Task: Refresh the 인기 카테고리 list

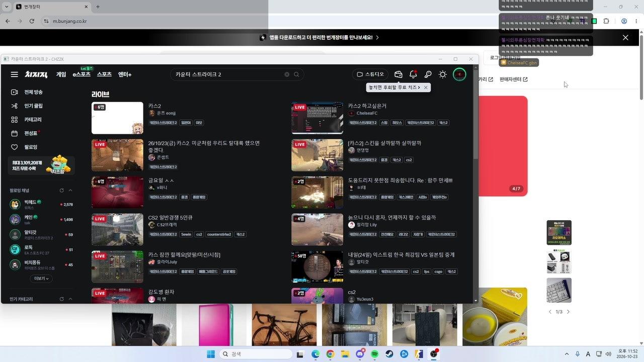Action: (62, 299)
